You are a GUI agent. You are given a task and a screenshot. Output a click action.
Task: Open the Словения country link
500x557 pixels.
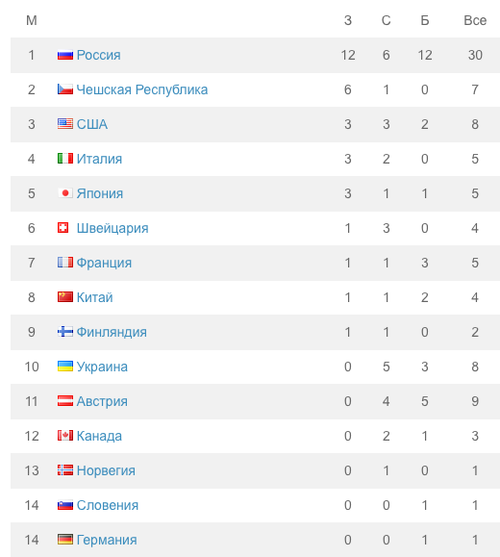tap(108, 505)
